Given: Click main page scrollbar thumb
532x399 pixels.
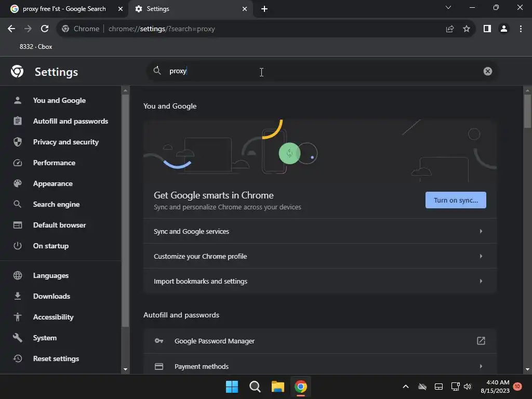Looking at the screenshot, I should click(x=527, y=111).
